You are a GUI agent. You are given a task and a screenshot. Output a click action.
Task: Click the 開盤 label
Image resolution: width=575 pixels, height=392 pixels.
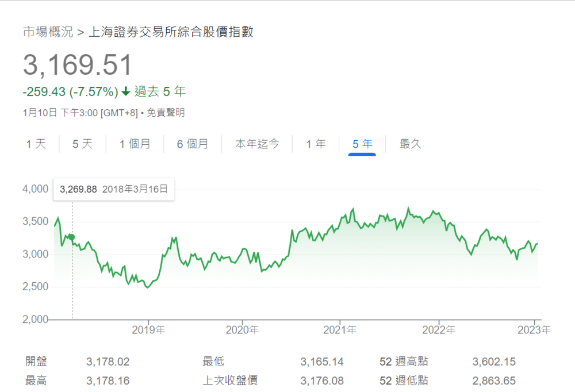click(x=36, y=362)
